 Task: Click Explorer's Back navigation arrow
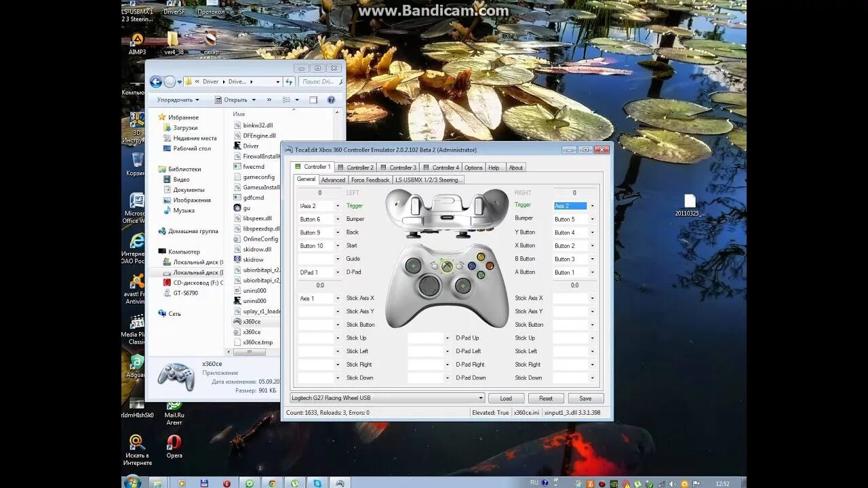156,81
